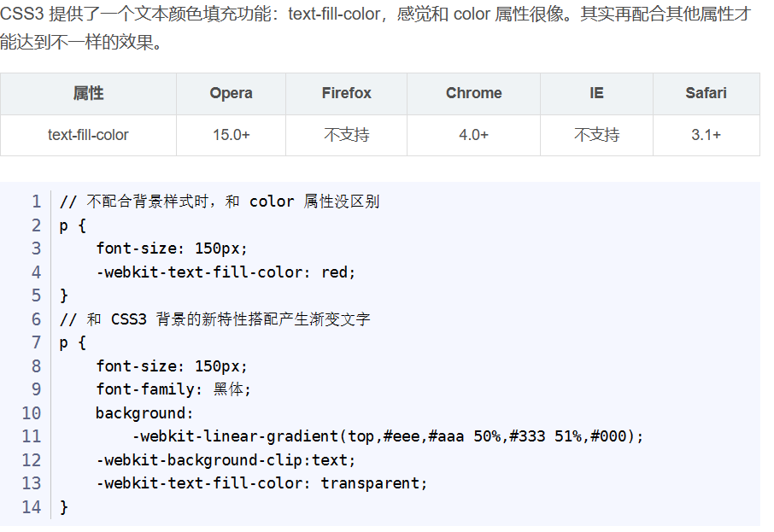The height and width of the screenshot is (532, 774).
Task: Click the 15.0+ Opera version cell
Action: pyautogui.click(x=231, y=135)
